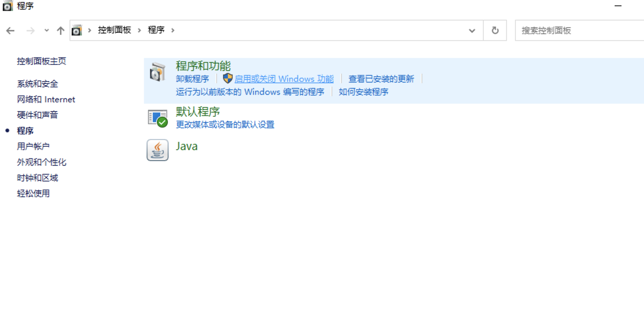
Task: Click 如何安装程序 link
Action: click(x=364, y=92)
